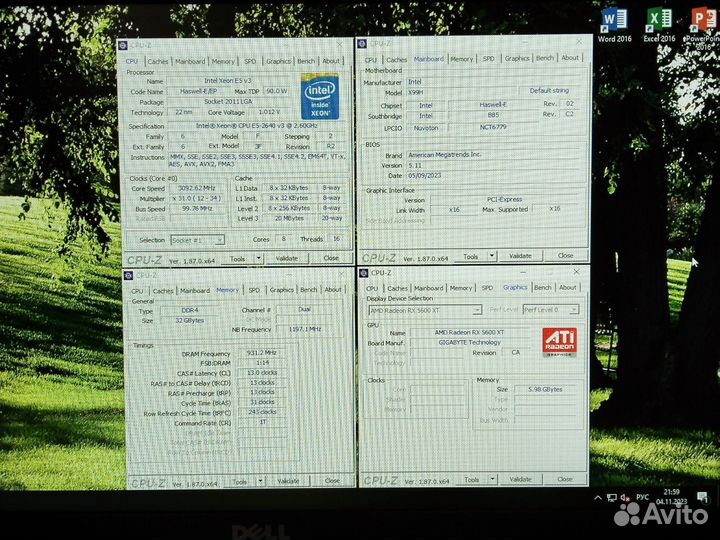Click the Intel Xeon inside logo

coord(320,96)
